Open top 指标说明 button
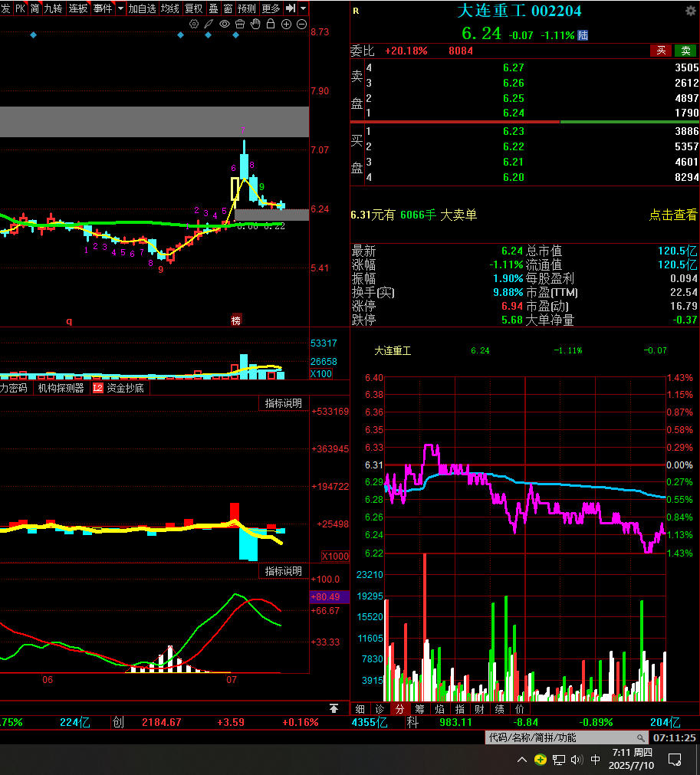This screenshot has height=775, width=700. [x=283, y=403]
